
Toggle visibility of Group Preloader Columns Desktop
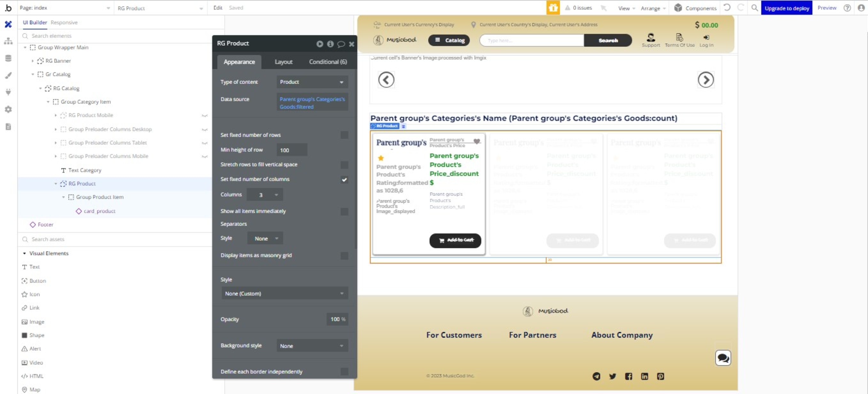click(x=205, y=130)
